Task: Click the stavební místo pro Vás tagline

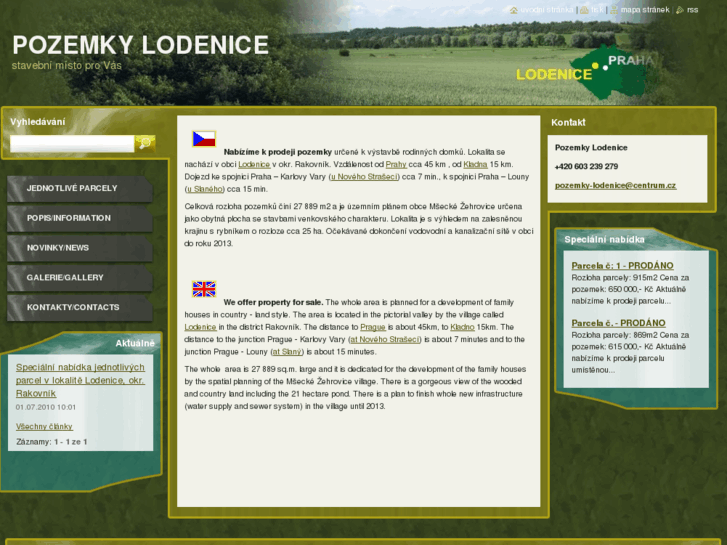Action: point(67,65)
